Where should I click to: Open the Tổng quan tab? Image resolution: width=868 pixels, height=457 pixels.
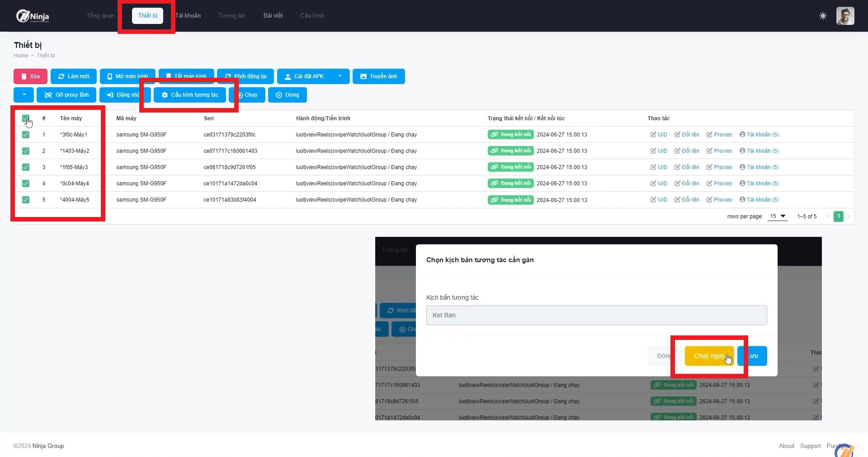pyautogui.click(x=100, y=15)
